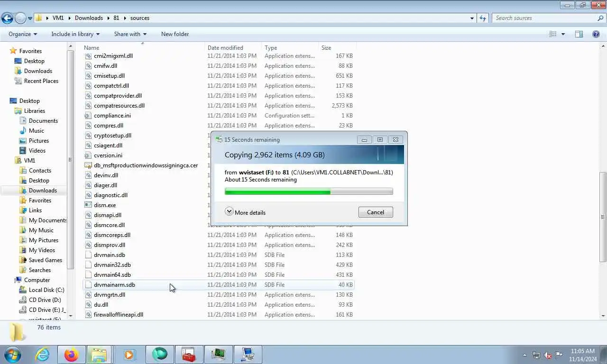
Task: Refresh the sources folder view
Action: click(x=483, y=18)
